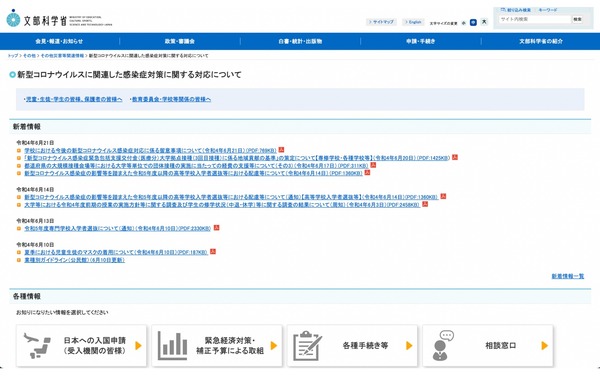Click PDF icon on last 令和4年6月21日 entry
Image resolution: width=600 pixels, height=379 pixels.
click(x=367, y=173)
